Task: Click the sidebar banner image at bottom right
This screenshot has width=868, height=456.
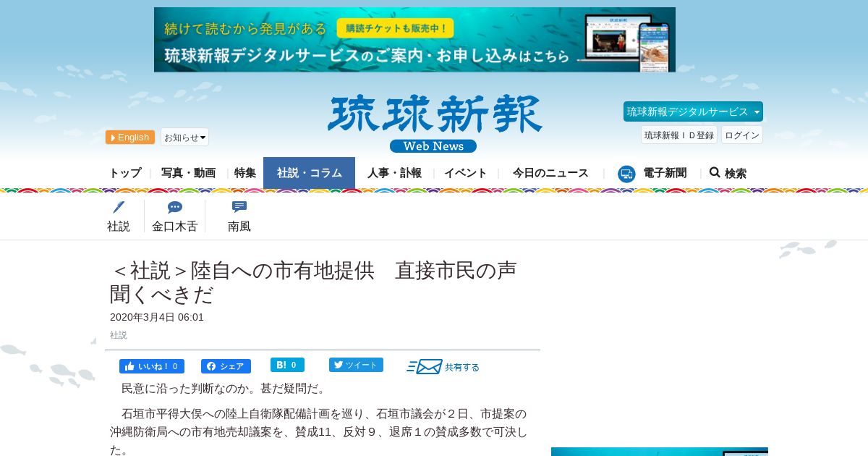Action: [660, 452]
